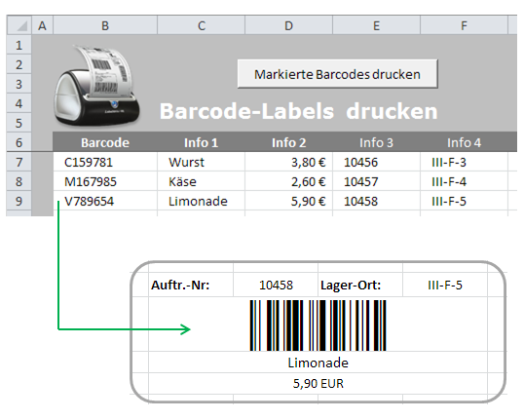This screenshot has height=420, width=524.
Task: Click the Barcode-Labels drucken title
Action: [298, 111]
